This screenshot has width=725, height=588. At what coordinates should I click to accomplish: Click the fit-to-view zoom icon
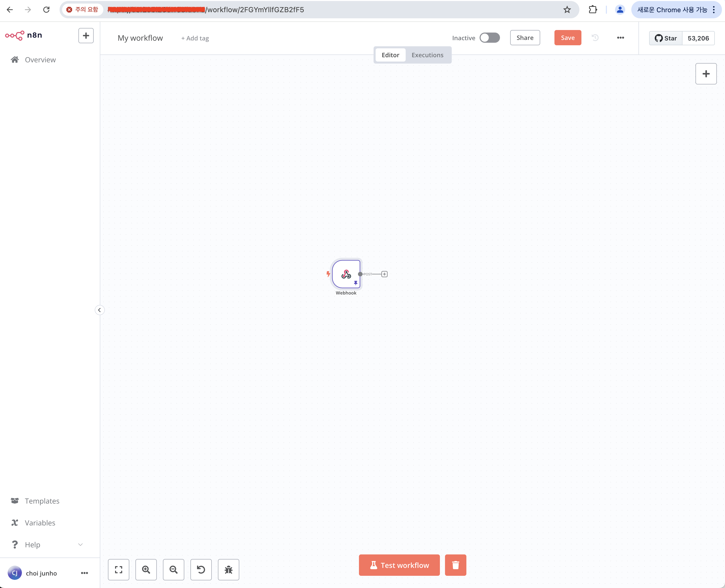pyautogui.click(x=118, y=569)
